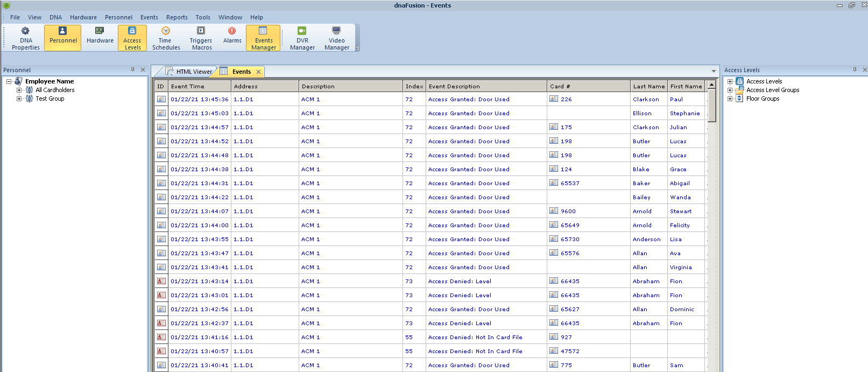Open the Reports menu
The height and width of the screenshot is (372, 868).
(177, 17)
